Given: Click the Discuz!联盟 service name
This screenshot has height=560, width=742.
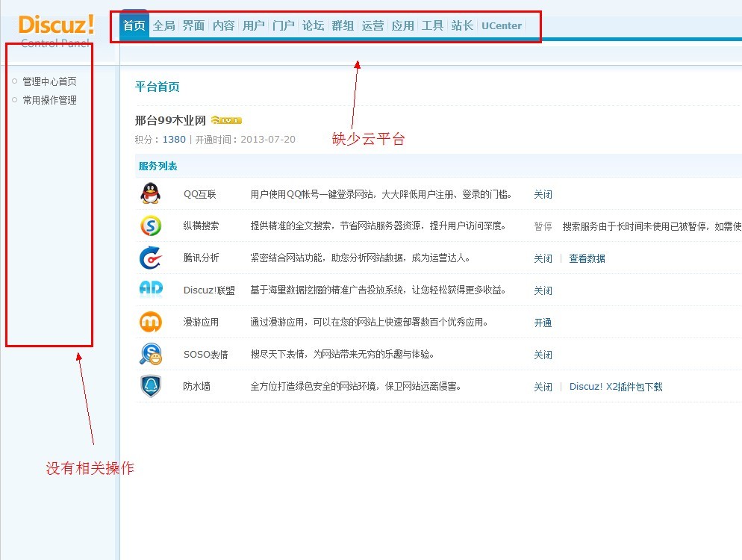Looking at the screenshot, I should [x=209, y=290].
